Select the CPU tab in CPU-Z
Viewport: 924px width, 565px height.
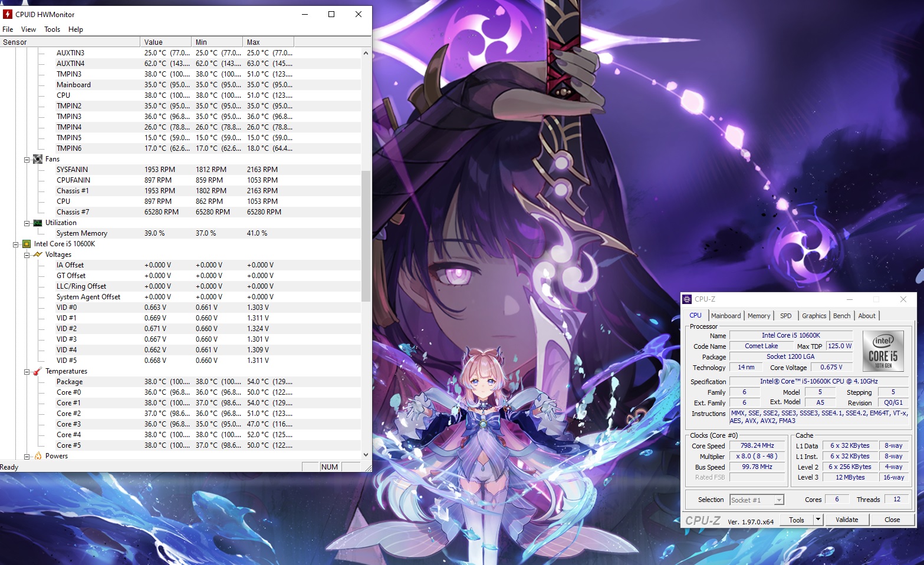pos(696,315)
